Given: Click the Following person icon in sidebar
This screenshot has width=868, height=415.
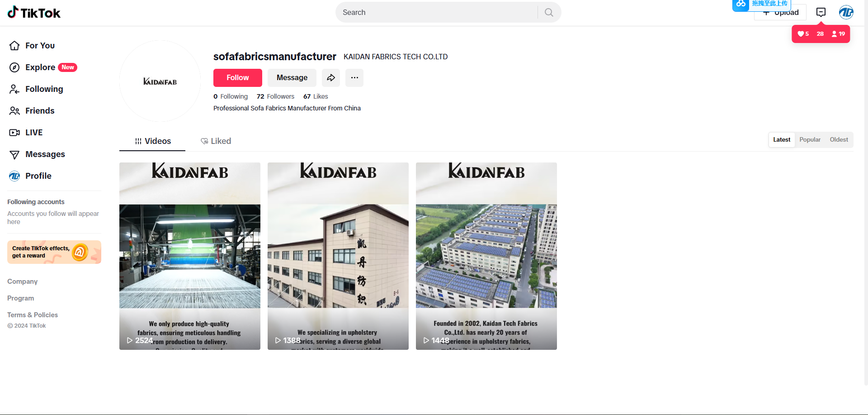Looking at the screenshot, I should (x=14, y=89).
